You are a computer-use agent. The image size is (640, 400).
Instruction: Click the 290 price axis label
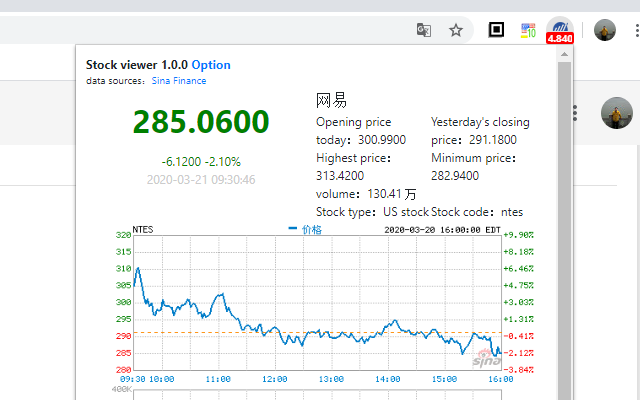point(123,336)
